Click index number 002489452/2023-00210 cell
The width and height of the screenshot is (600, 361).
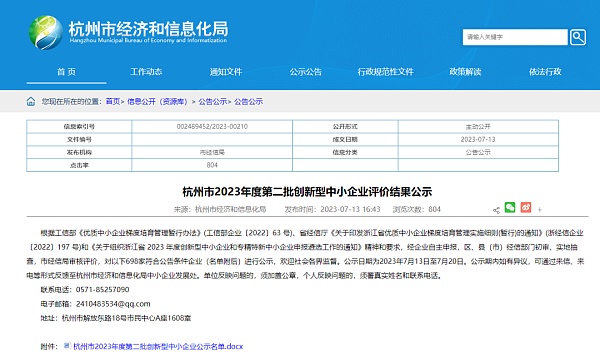point(212,127)
